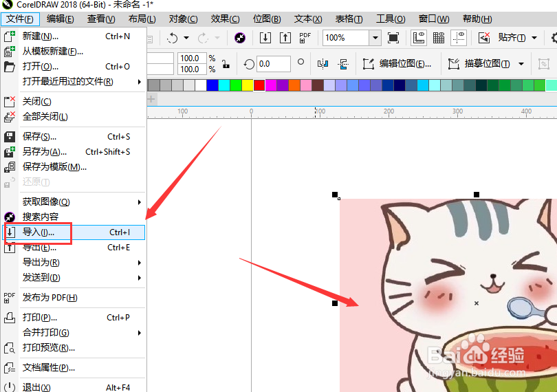The image size is (557, 392).
Task: Pick the yellow swatch in palette
Action: tap(248, 85)
